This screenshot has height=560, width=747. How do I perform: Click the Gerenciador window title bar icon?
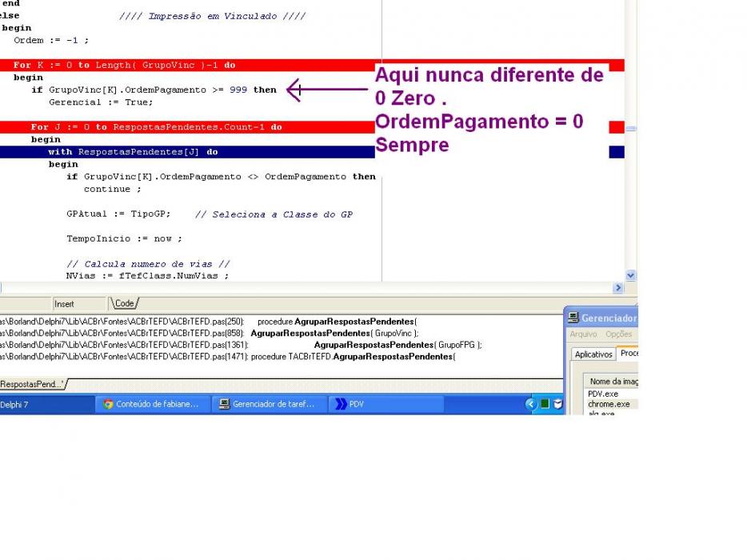point(573,318)
